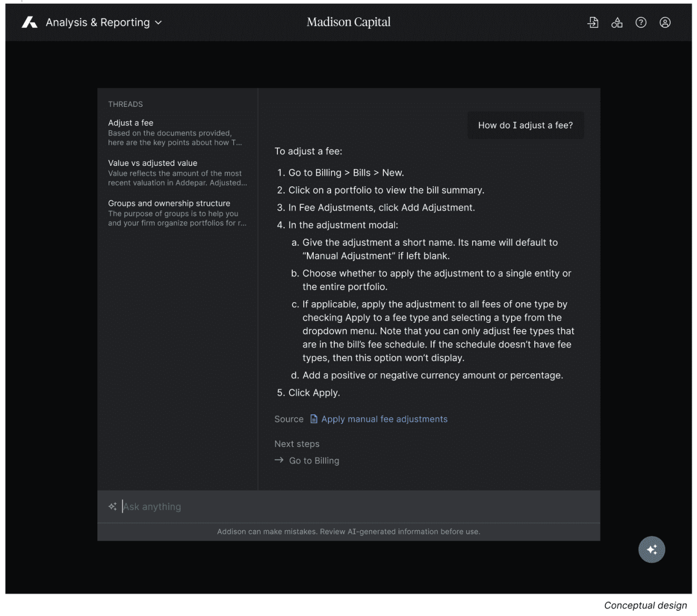Click the Madison Capital title

pyautogui.click(x=348, y=22)
